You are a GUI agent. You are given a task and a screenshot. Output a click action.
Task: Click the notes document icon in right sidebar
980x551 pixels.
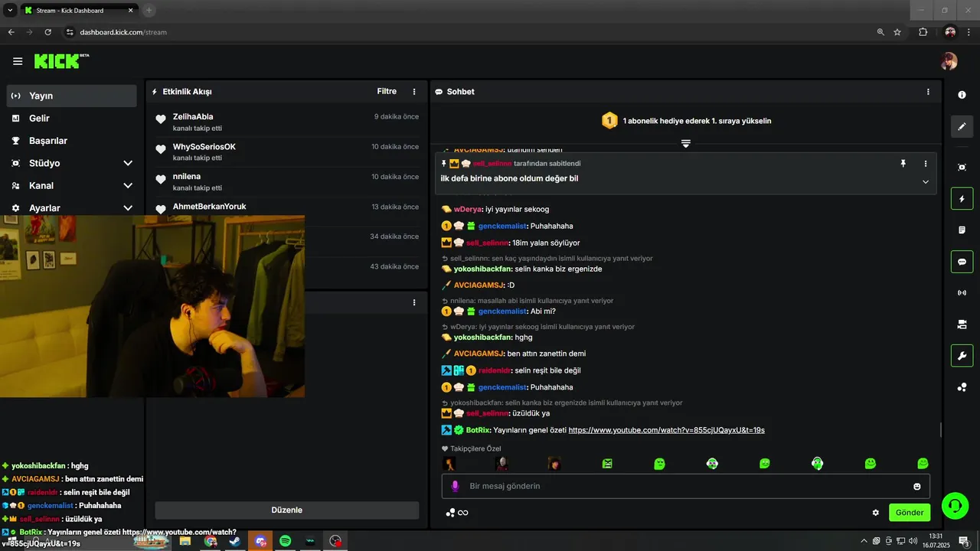click(962, 230)
